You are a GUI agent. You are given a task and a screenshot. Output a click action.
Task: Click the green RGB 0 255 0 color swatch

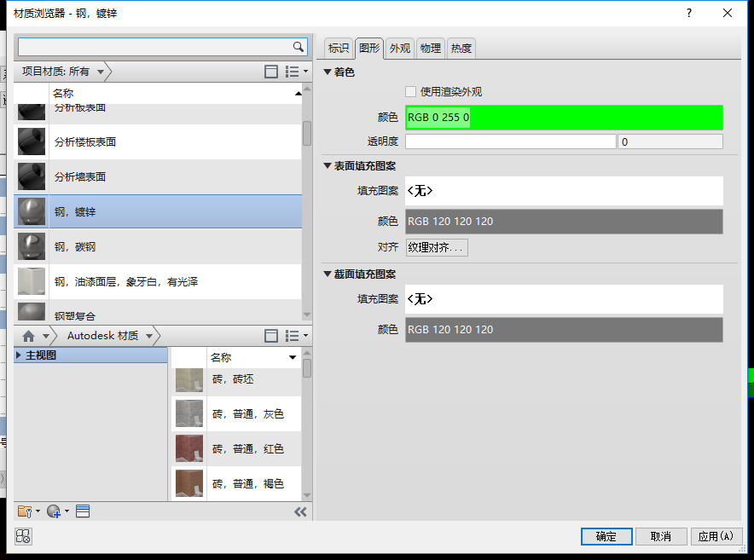[x=564, y=118]
